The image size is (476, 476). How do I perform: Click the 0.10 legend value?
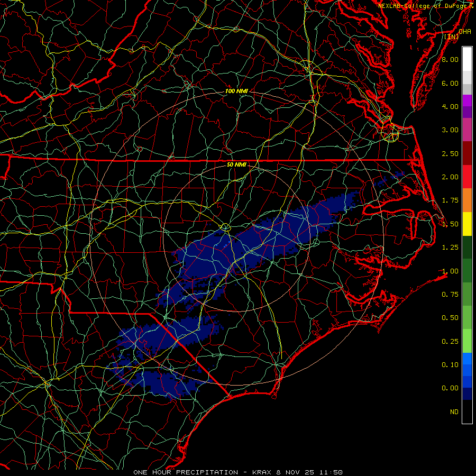click(x=450, y=364)
